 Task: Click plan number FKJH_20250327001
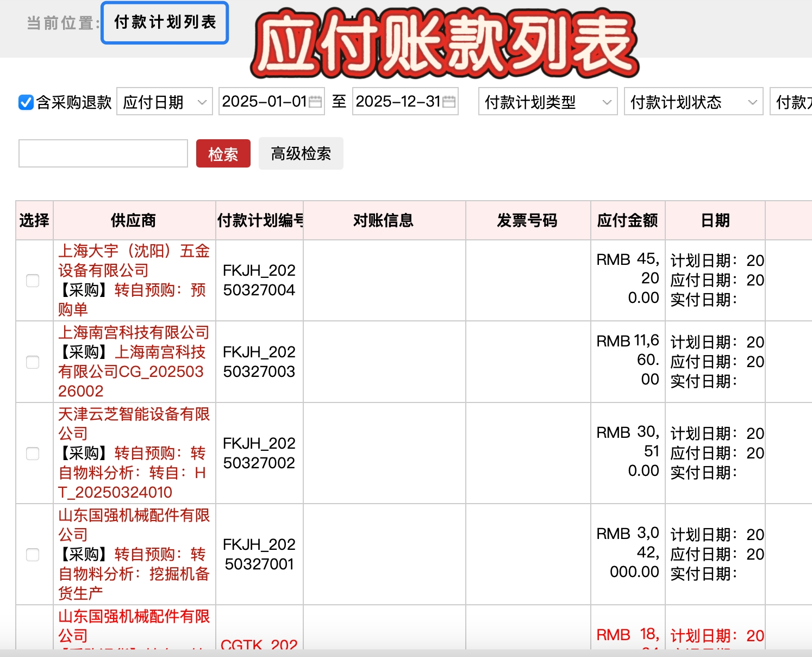259,554
